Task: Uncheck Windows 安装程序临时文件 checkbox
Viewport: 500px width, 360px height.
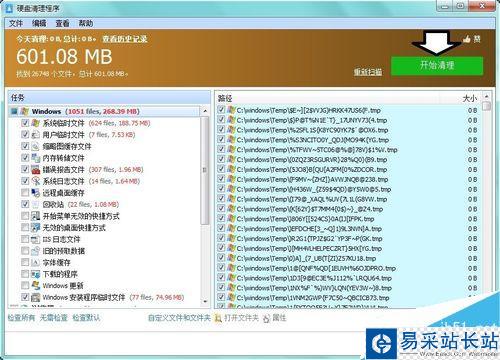Action: tap(25, 297)
